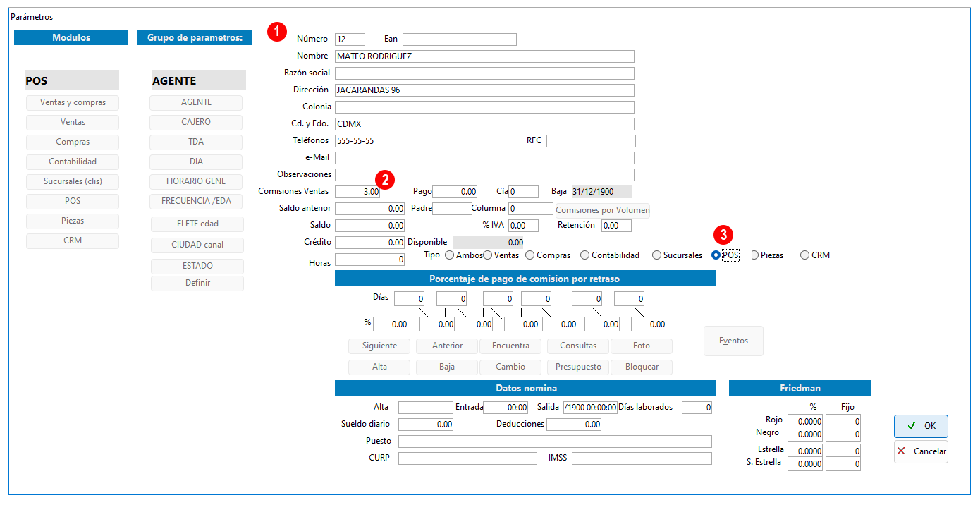
Task: Click the Teléfonos field
Action: (x=382, y=141)
